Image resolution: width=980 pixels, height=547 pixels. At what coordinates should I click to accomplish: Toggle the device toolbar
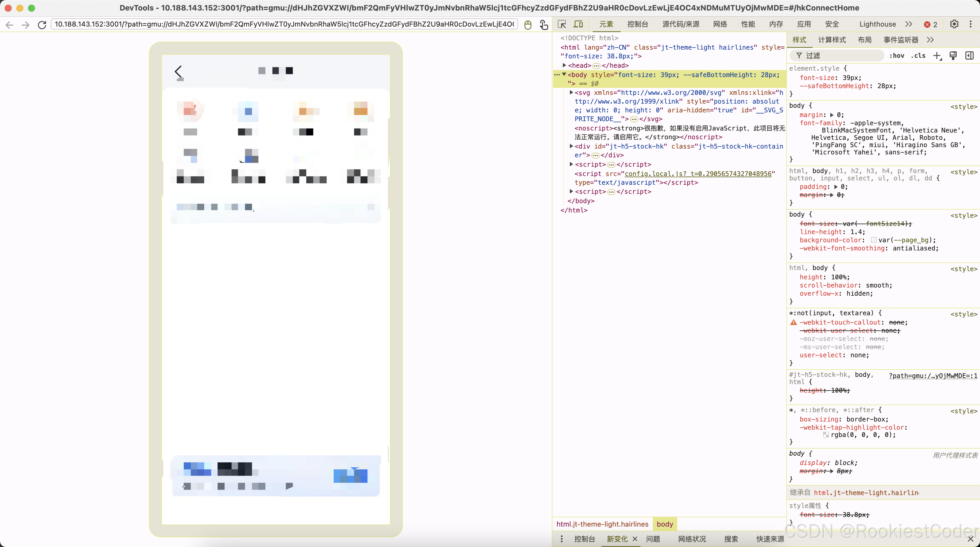(578, 24)
